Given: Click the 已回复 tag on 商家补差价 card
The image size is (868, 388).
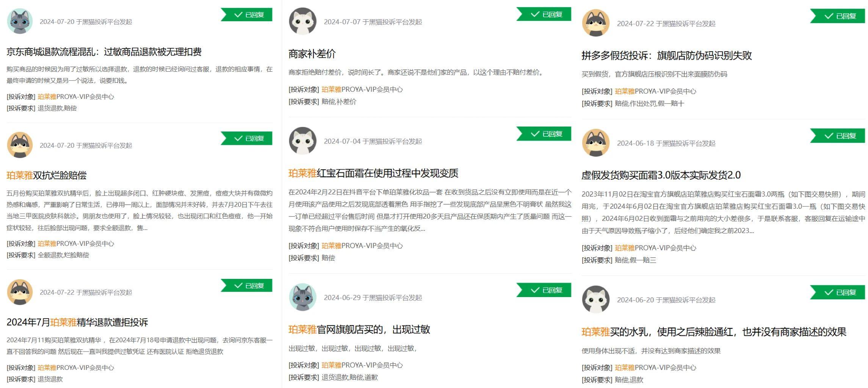Looking at the screenshot, I should (544, 14).
